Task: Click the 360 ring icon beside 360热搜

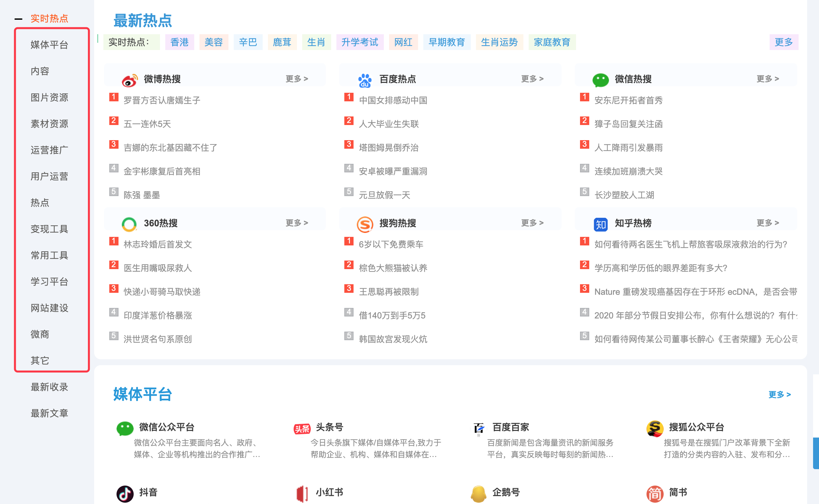Action: [x=129, y=224]
